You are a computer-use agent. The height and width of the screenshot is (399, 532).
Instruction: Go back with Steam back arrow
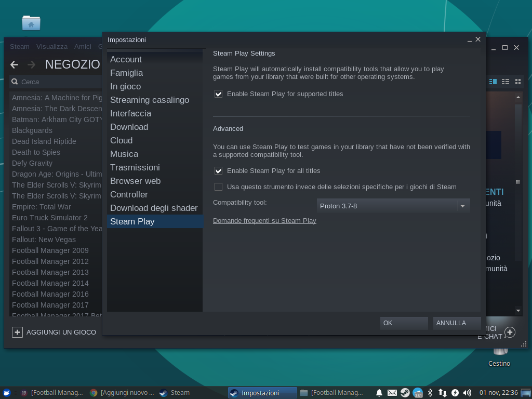pyautogui.click(x=14, y=64)
